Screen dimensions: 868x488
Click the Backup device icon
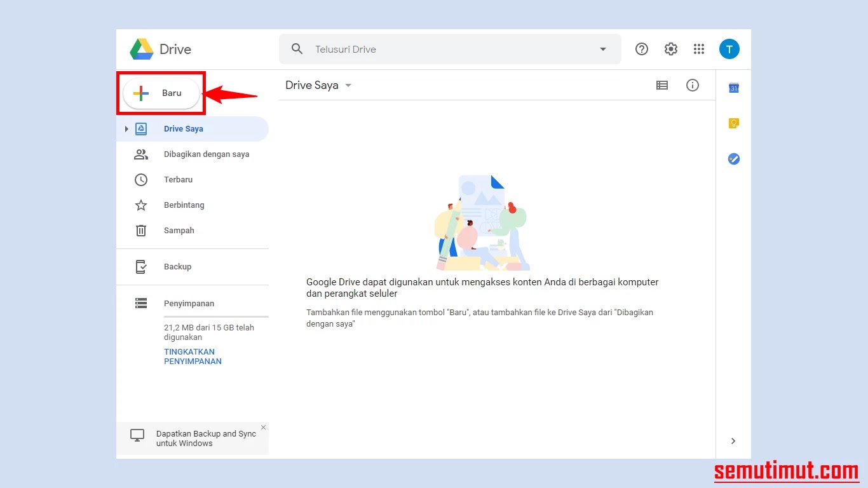pyautogui.click(x=141, y=267)
